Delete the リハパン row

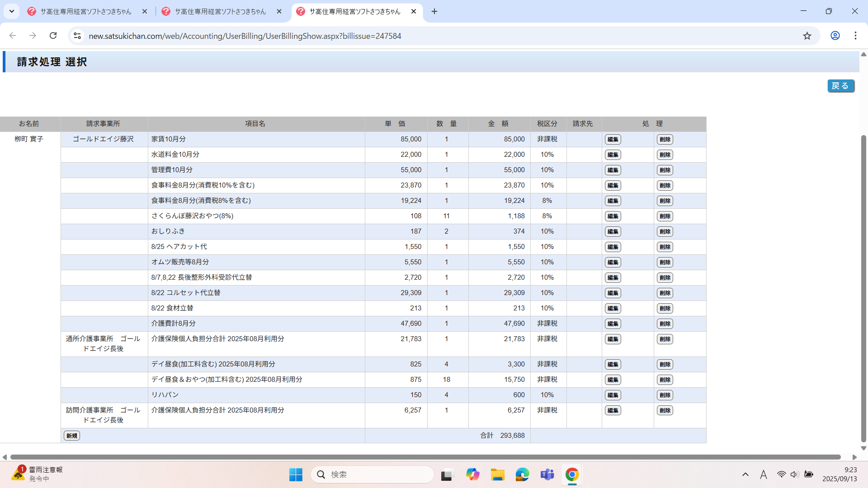pos(665,395)
